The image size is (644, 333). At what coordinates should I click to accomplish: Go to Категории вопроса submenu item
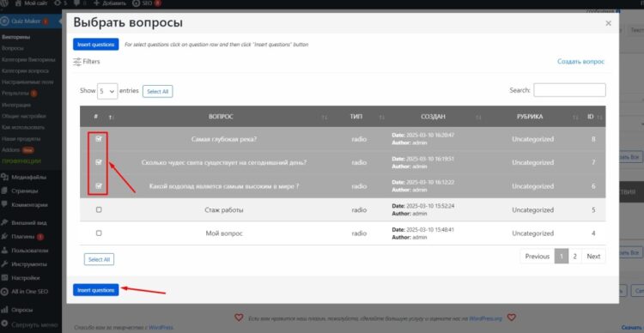25,70
